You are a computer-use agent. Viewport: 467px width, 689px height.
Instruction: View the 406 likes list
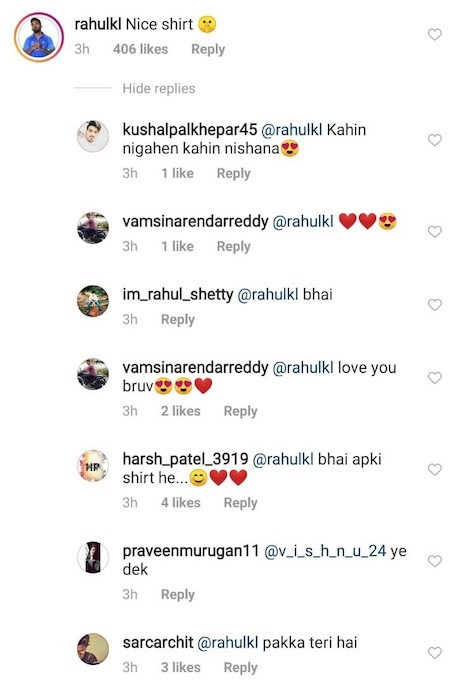click(141, 49)
